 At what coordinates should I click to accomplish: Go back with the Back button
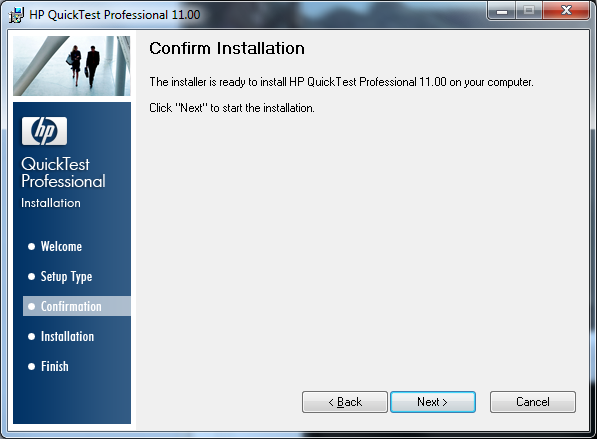coord(345,402)
